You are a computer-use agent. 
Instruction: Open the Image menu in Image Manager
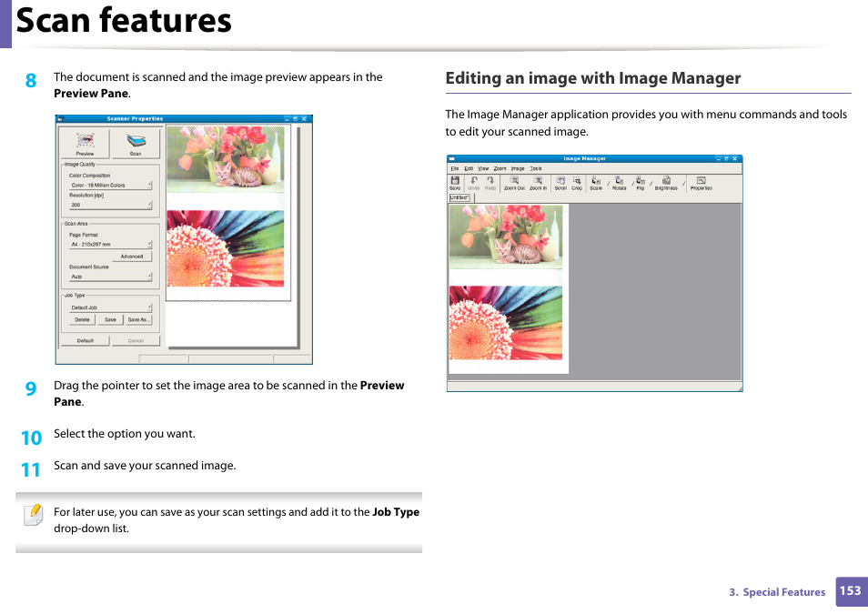tap(518, 168)
